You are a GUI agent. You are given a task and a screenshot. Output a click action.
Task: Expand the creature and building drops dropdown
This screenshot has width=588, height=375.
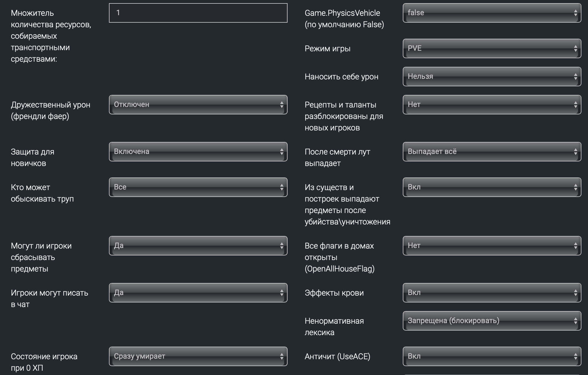point(492,187)
